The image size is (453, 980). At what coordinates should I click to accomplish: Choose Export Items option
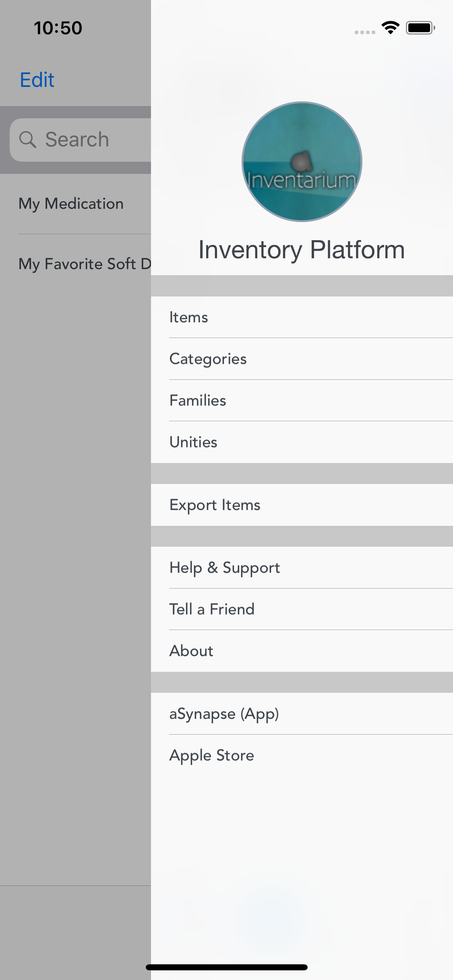click(302, 505)
